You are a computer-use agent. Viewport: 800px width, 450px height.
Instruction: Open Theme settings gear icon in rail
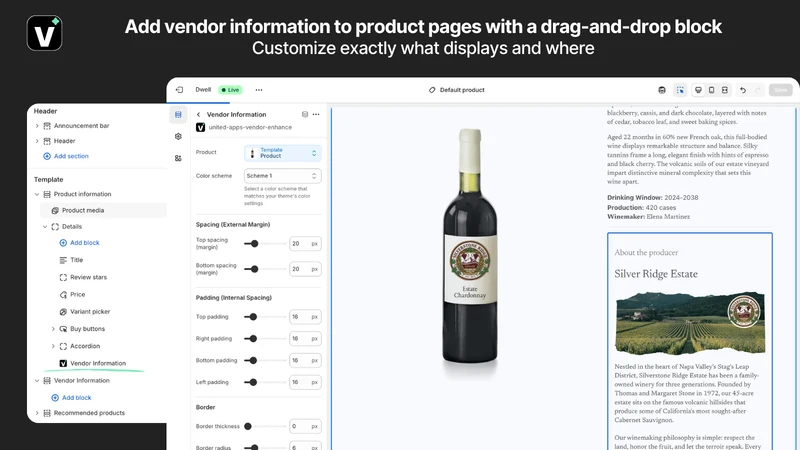click(178, 136)
